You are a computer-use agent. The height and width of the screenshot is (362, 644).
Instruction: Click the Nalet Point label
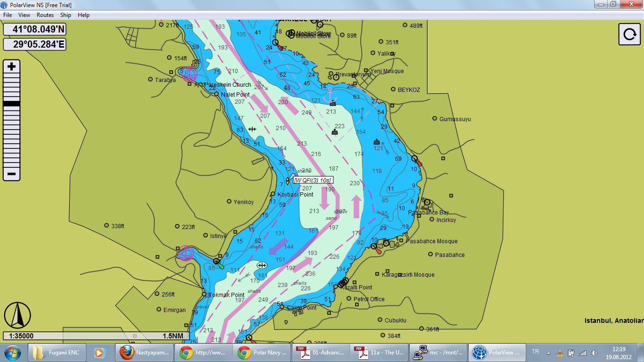click(235, 95)
